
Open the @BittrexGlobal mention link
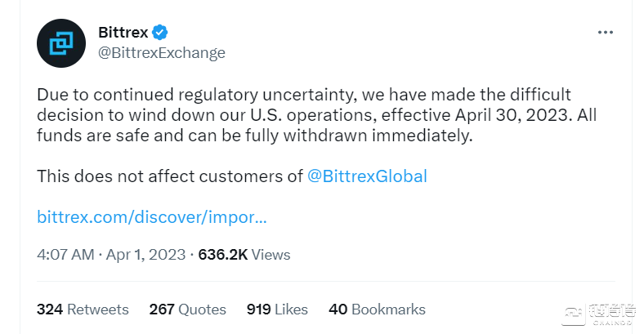pyautogui.click(x=367, y=176)
